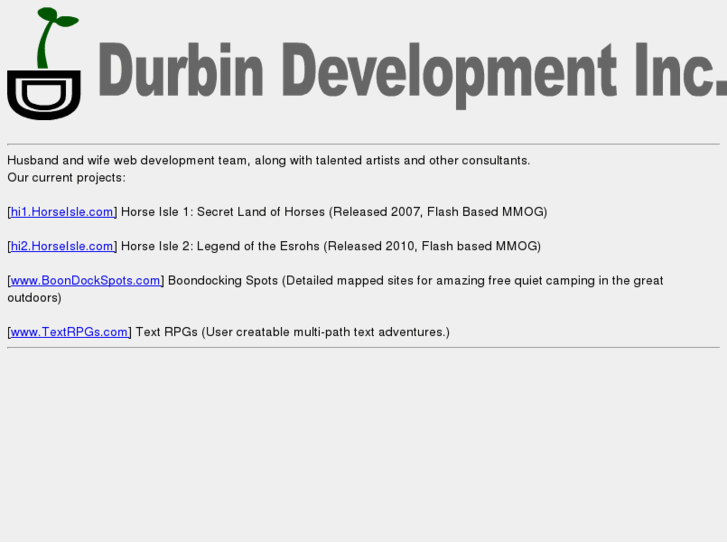Screen dimensions: 727x545
Task: Click the 'Husband and wife web development team' sentence
Action: pos(268,160)
